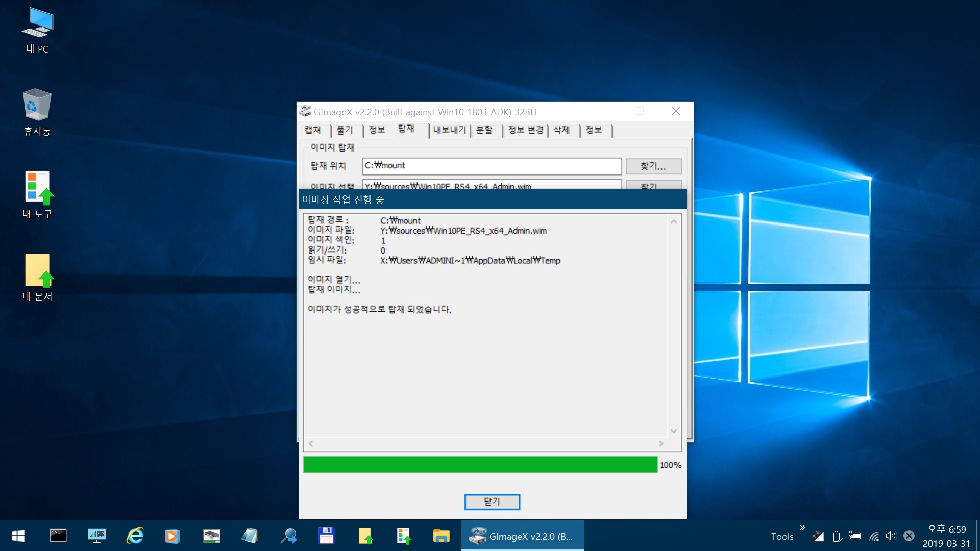The height and width of the screenshot is (551, 980).
Task: Click the GImageX taskbar button
Action: pos(522,536)
